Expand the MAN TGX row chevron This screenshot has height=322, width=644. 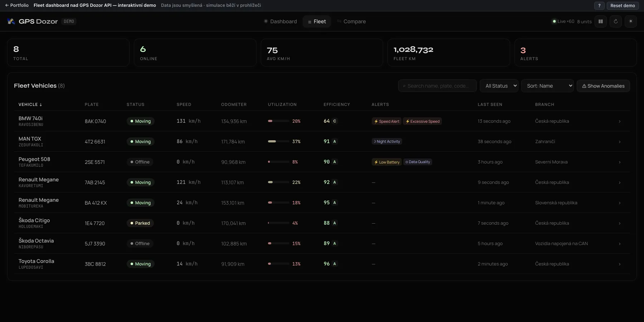[x=620, y=142]
